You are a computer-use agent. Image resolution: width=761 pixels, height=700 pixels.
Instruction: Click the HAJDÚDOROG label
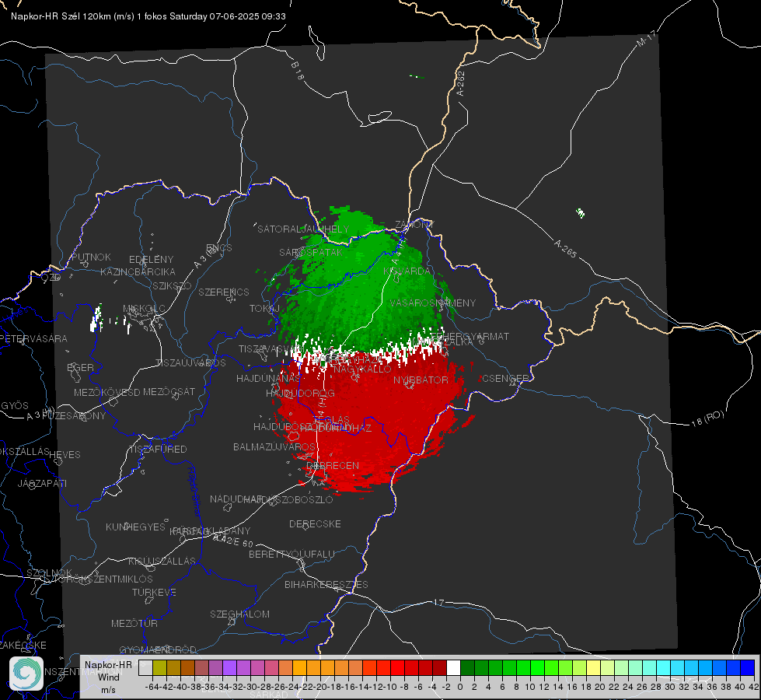[300, 393]
